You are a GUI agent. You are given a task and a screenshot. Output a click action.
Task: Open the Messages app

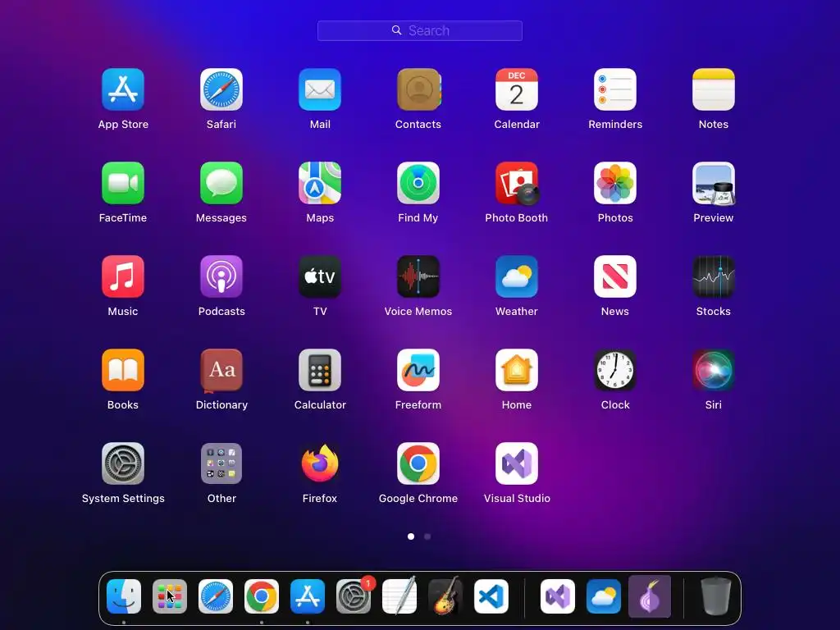coord(221,183)
